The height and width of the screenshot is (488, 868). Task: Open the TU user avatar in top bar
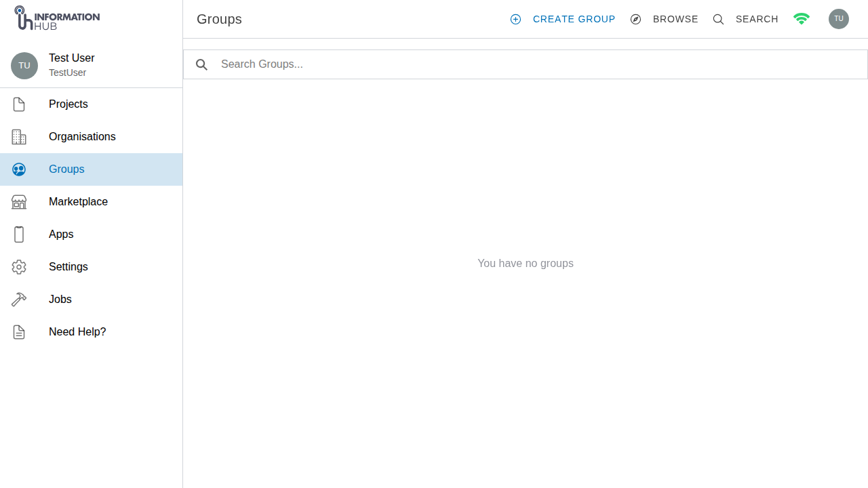839,19
